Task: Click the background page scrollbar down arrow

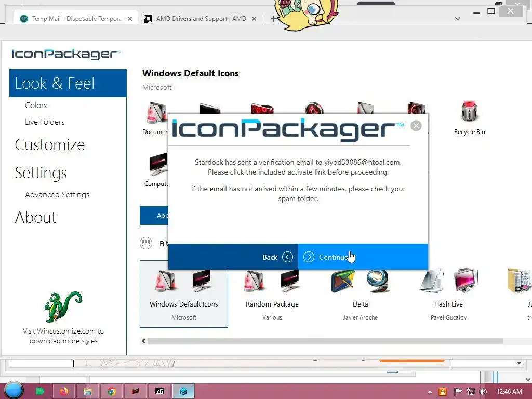Action: tap(518, 363)
